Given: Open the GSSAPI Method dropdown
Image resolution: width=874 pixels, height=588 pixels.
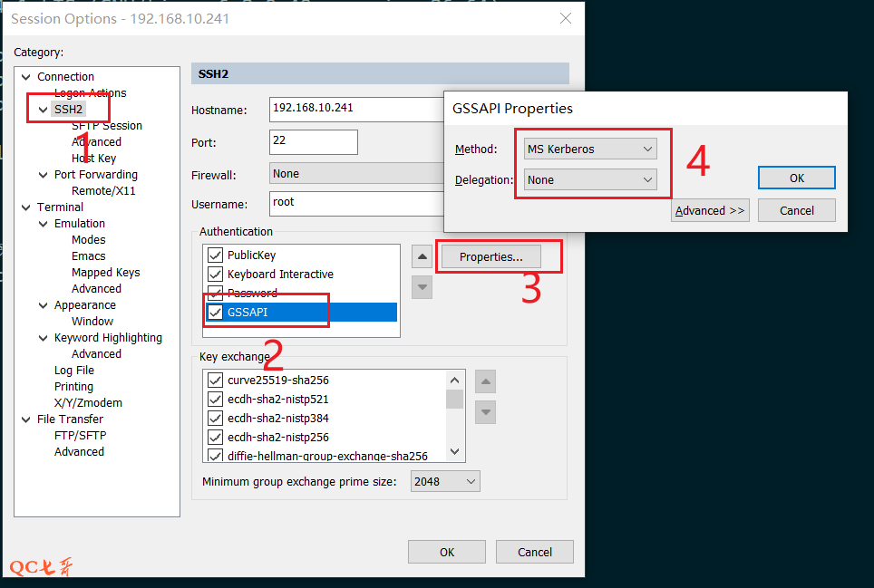Looking at the screenshot, I should point(590,149).
